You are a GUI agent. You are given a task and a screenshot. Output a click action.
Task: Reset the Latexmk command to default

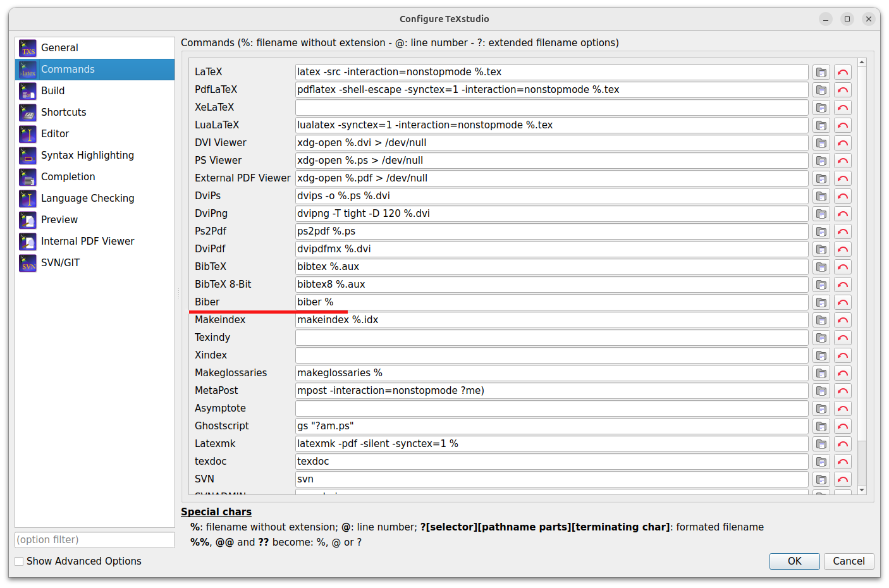point(843,444)
